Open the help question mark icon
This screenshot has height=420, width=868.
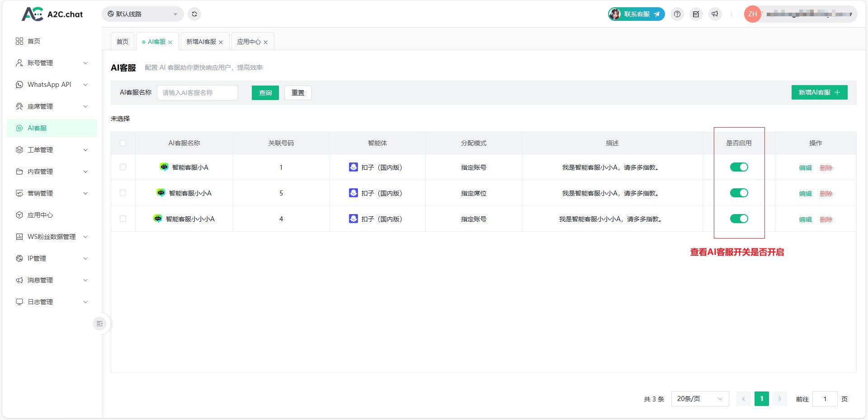coord(677,14)
